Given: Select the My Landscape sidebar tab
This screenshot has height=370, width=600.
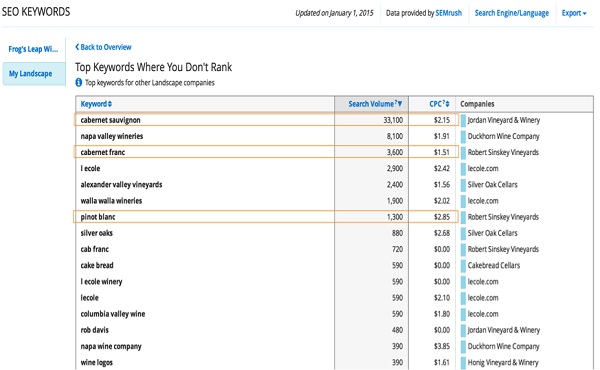Looking at the screenshot, I should pyautogui.click(x=34, y=73).
